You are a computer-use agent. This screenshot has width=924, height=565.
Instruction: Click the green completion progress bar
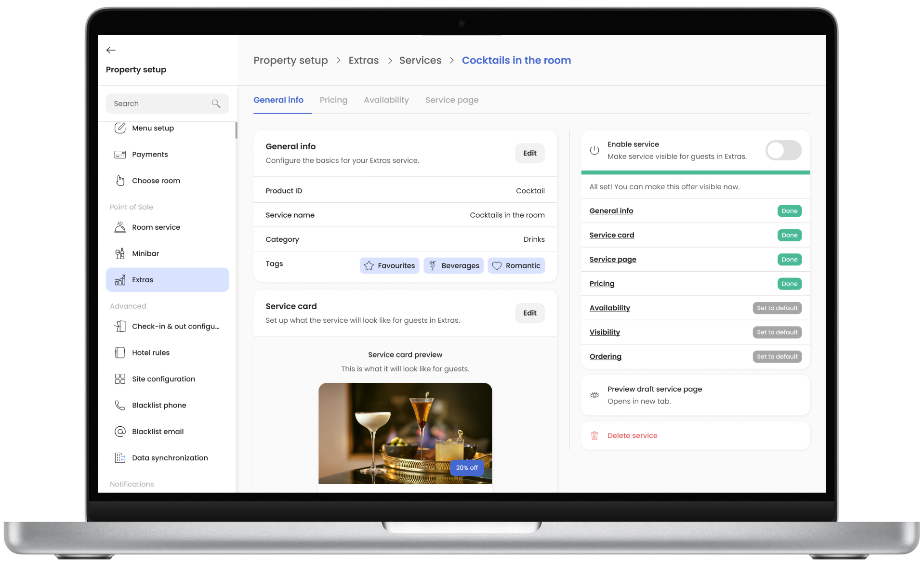(695, 172)
